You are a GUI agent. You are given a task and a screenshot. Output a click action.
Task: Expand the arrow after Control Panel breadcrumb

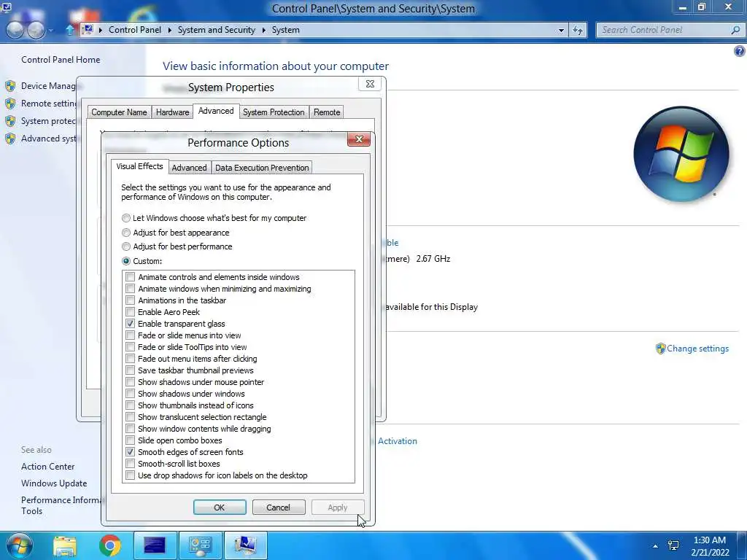[x=169, y=30]
